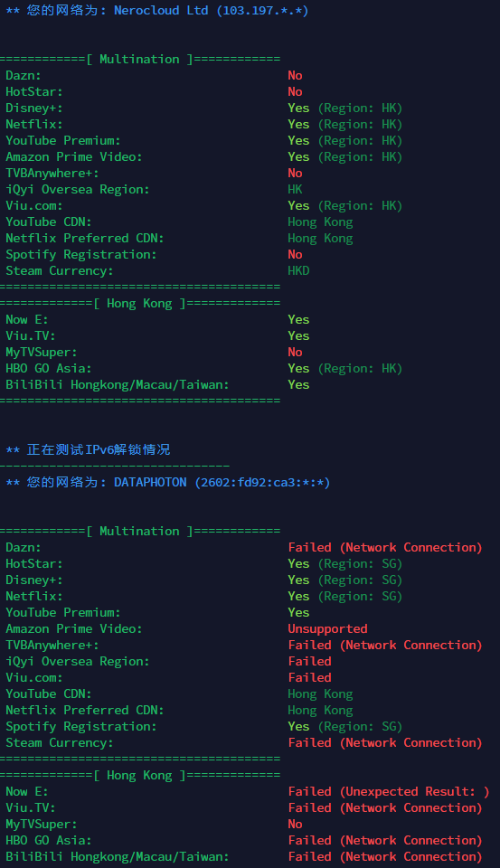The image size is (500, 868).
Task: Click the IPv6 HBO GO Asia: label
Action: click(x=49, y=840)
